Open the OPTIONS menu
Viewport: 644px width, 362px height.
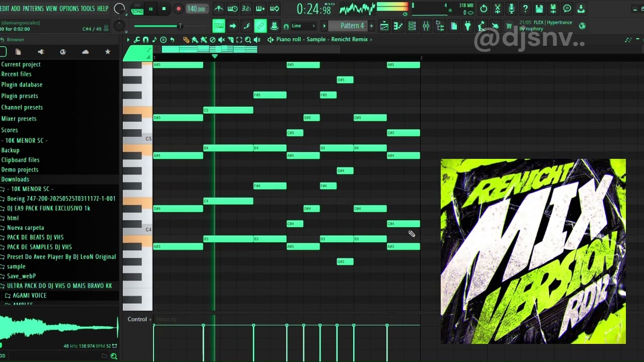coord(69,9)
